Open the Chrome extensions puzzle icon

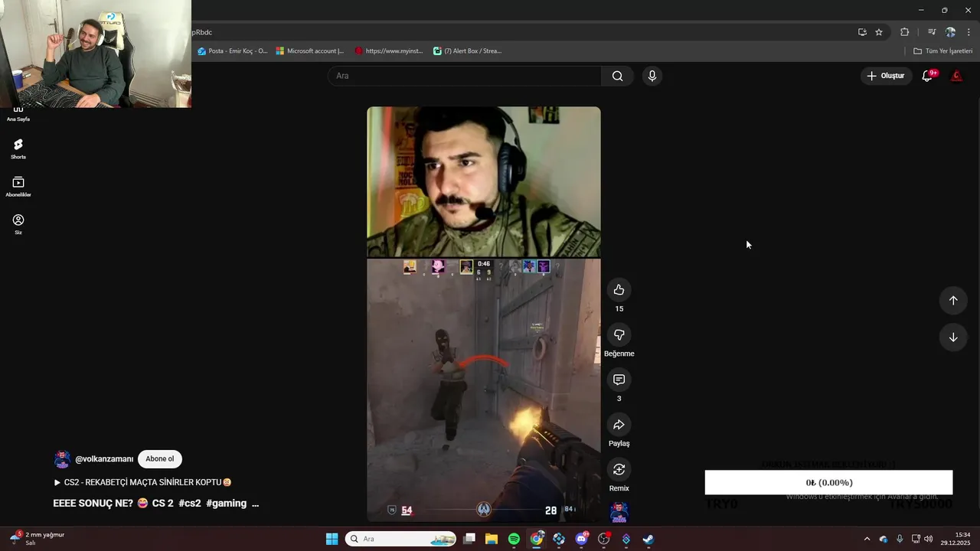coord(905,32)
